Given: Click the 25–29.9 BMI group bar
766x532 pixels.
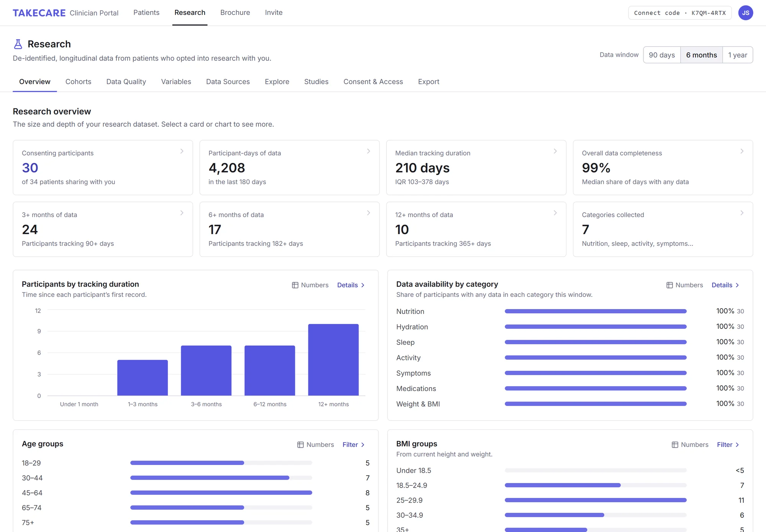Looking at the screenshot, I should pos(596,500).
